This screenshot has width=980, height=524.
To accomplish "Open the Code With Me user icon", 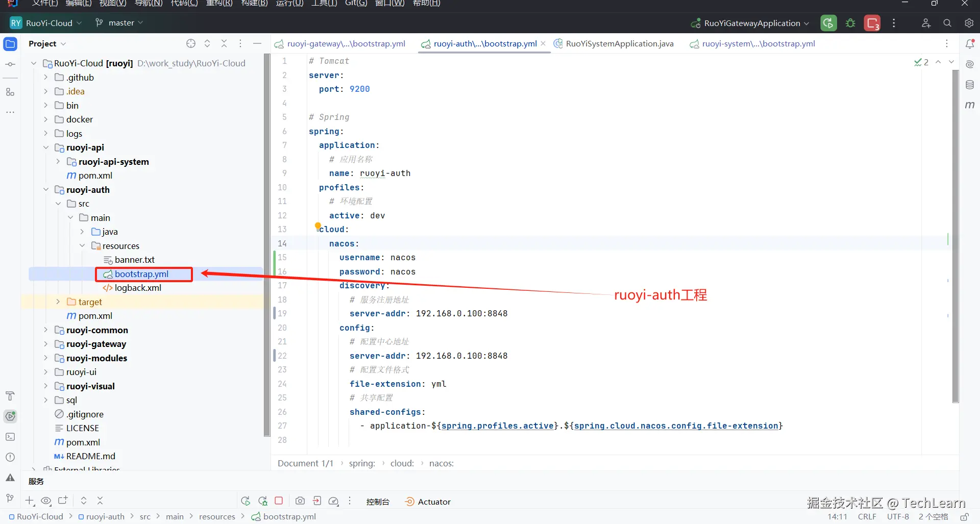I will [926, 23].
